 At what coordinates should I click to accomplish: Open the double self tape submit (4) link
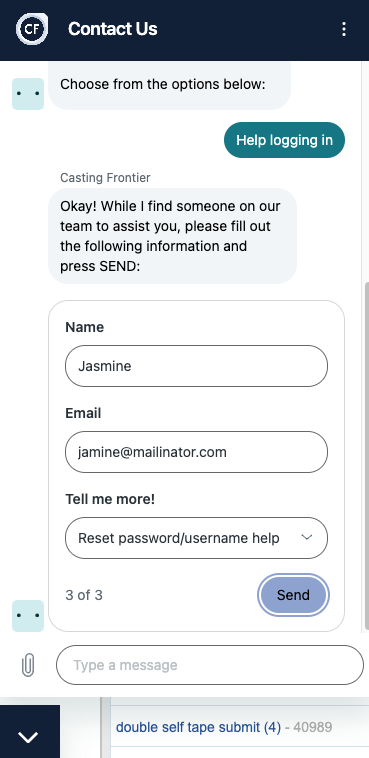click(x=198, y=727)
